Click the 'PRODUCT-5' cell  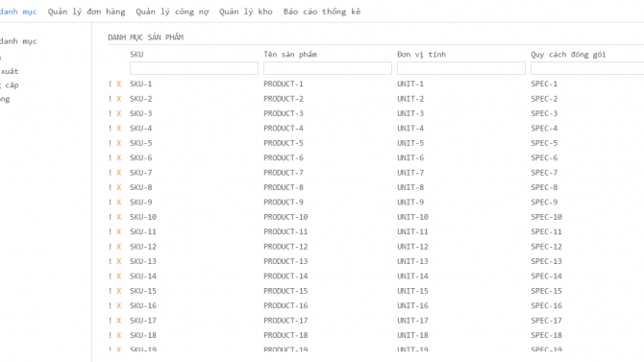[283, 143]
